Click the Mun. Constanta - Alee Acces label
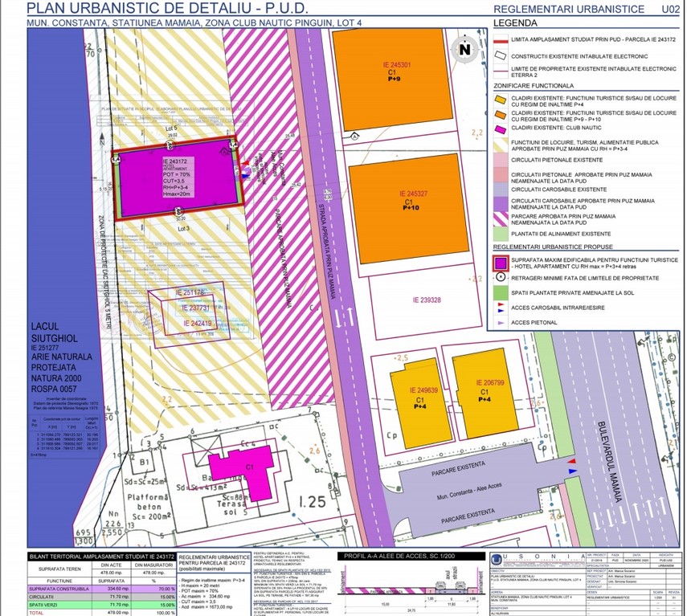 click(469, 492)
